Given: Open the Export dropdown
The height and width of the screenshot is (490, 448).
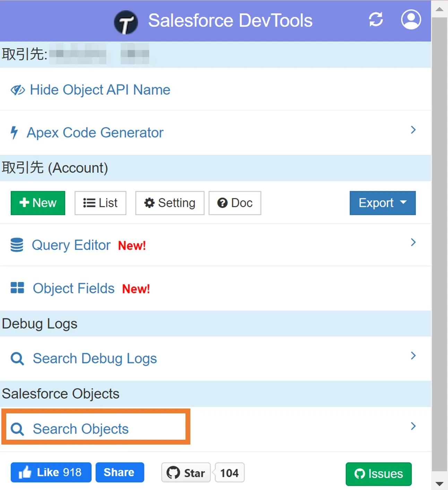Looking at the screenshot, I should coord(382,203).
